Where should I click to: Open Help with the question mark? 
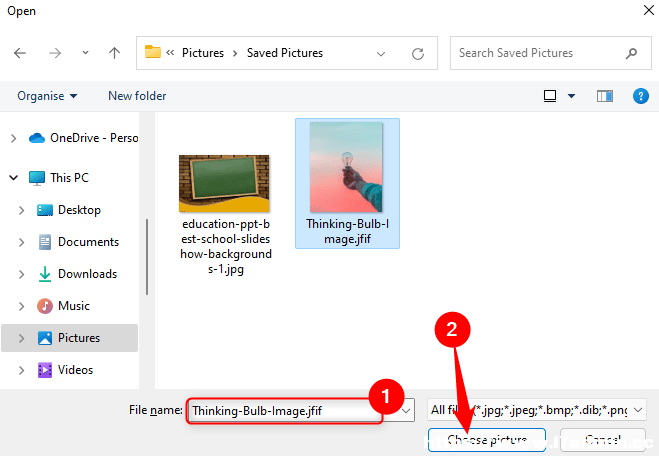(x=641, y=96)
